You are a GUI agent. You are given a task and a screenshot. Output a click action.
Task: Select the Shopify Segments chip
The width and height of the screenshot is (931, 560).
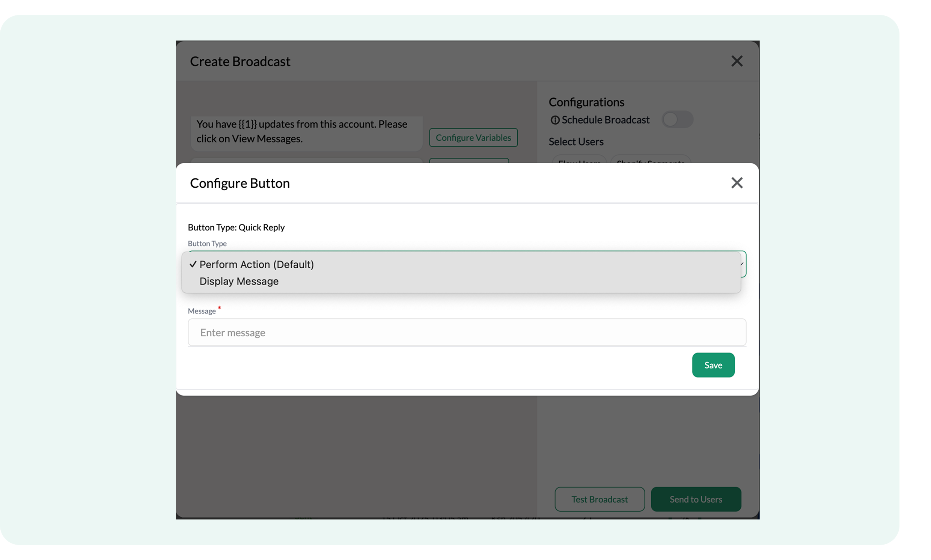[650, 160]
